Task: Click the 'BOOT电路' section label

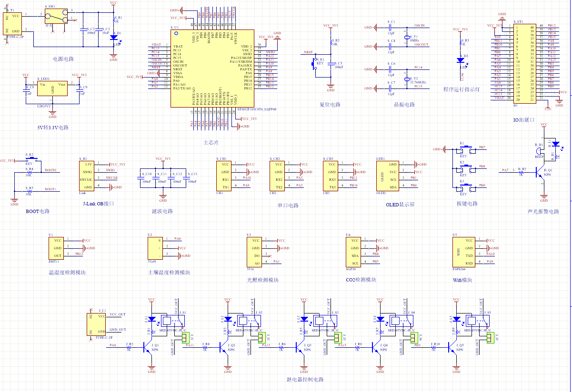Action: tap(38, 211)
